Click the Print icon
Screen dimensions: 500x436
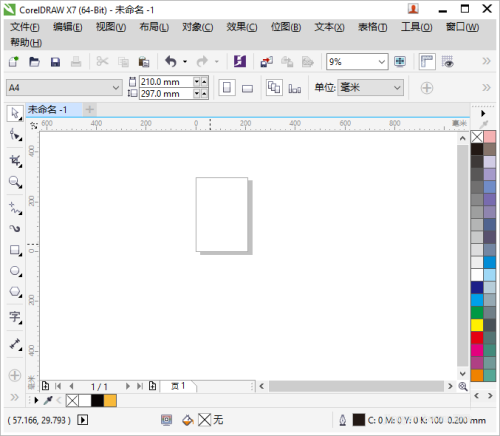coord(76,62)
